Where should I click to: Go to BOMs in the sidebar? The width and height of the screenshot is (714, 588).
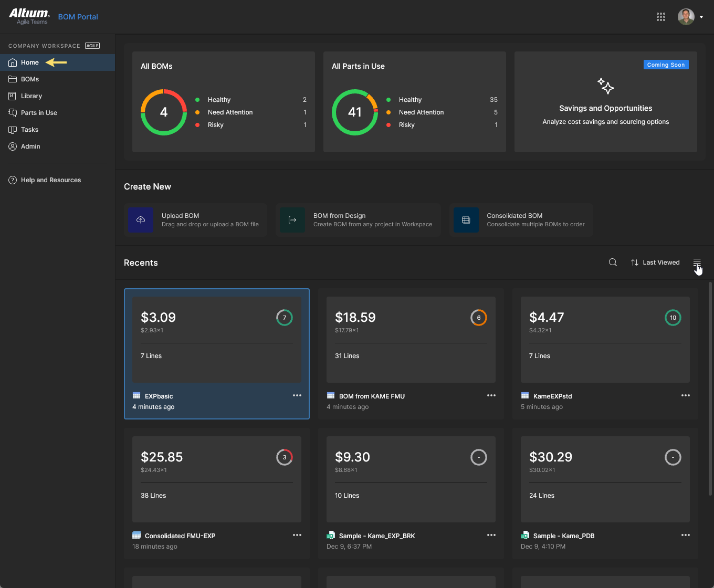click(x=30, y=79)
